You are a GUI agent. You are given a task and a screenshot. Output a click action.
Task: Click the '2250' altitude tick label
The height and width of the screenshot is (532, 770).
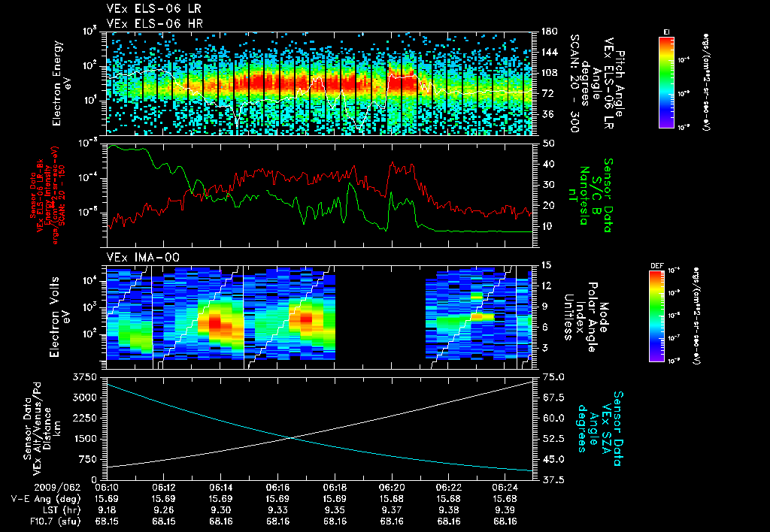click(84, 418)
